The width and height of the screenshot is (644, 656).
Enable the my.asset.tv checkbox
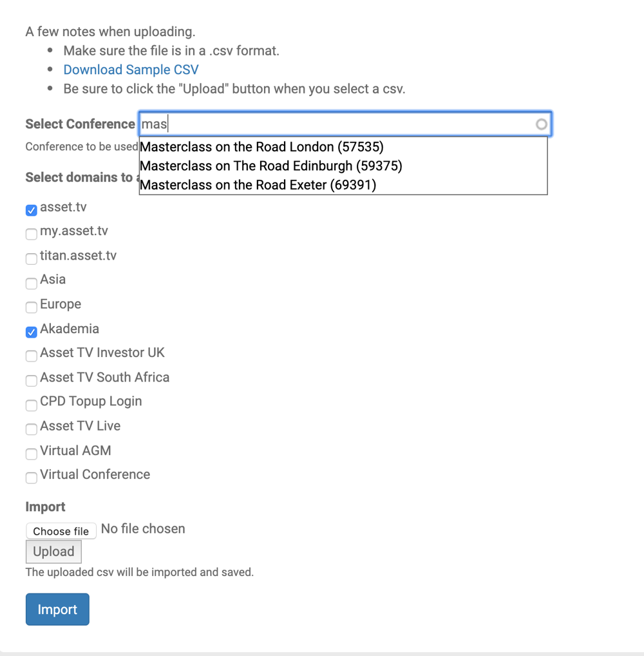(x=32, y=234)
